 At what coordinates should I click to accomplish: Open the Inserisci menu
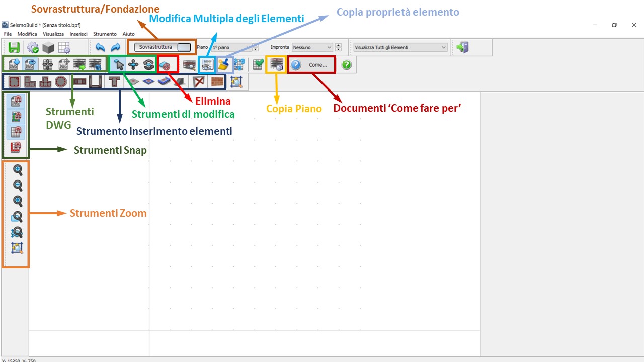tap(78, 34)
